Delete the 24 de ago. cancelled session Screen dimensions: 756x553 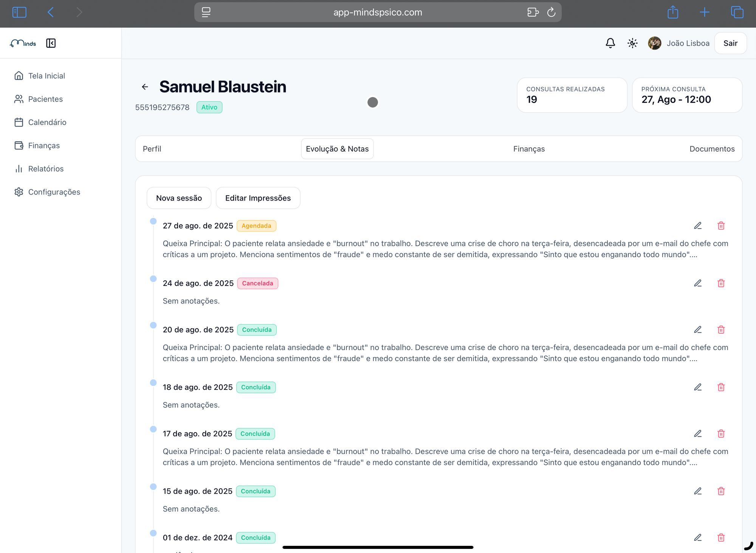coord(721,283)
